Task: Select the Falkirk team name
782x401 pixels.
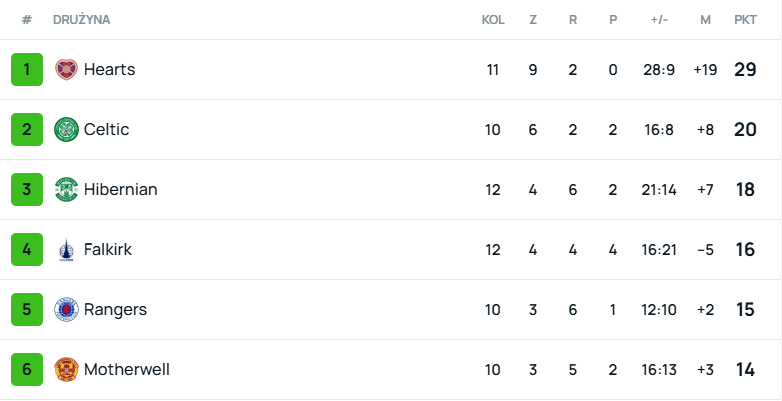Action: tap(108, 250)
